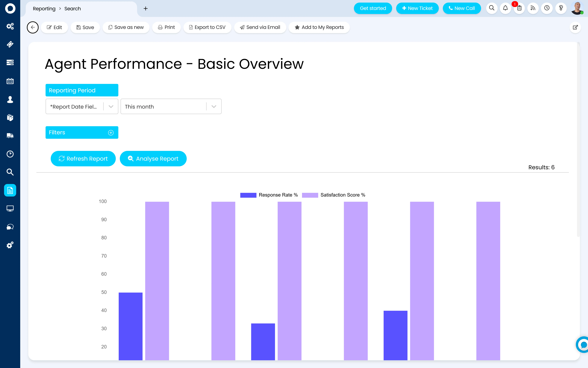Click Refresh Report
The height and width of the screenshot is (368, 588).
pos(83,159)
